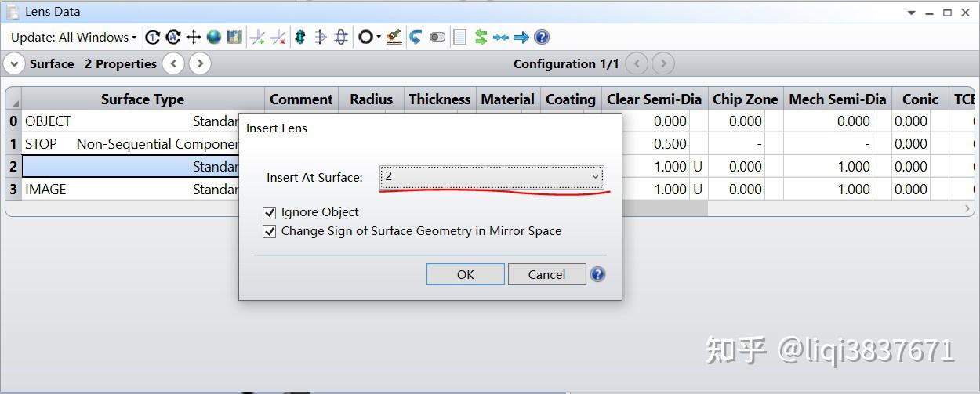Go to the next surface properties arrow
980x394 pixels.
(200, 63)
